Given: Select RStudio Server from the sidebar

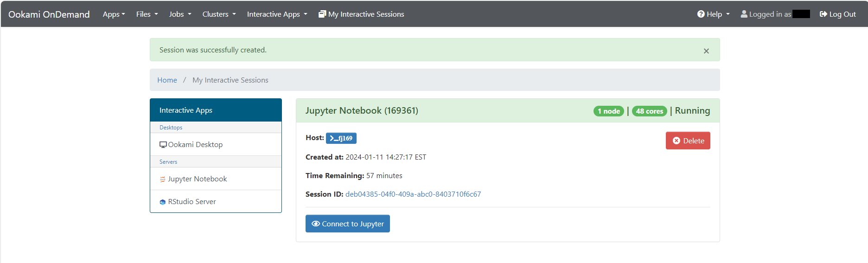Looking at the screenshot, I should click(x=192, y=202).
